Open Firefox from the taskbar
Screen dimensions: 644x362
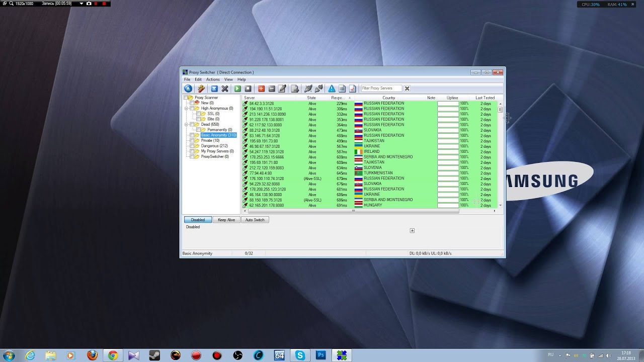click(x=92, y=355)
